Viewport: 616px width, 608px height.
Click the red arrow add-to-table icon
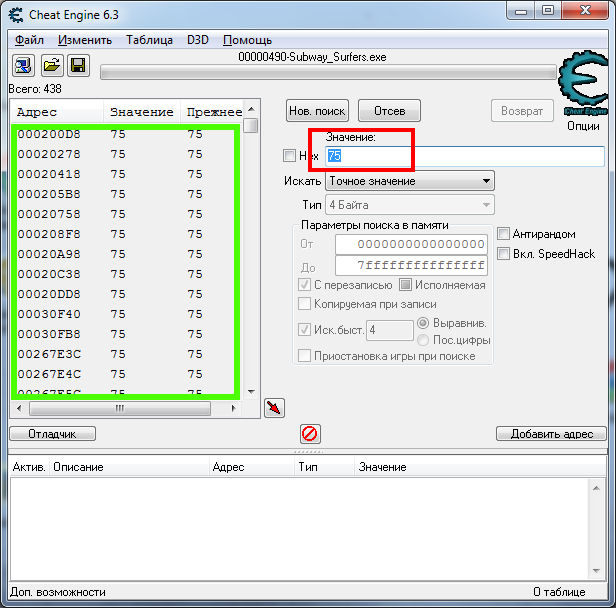click(x=274, y=408)
